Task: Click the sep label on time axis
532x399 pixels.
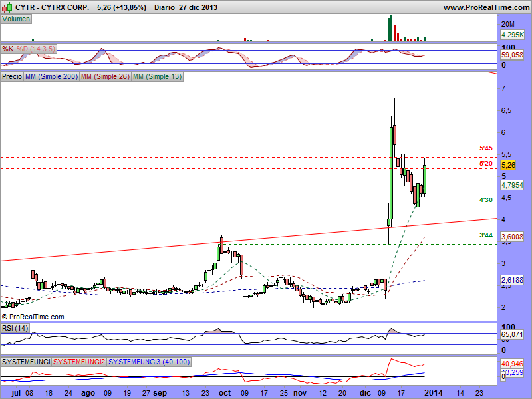Action: point(160,393)
